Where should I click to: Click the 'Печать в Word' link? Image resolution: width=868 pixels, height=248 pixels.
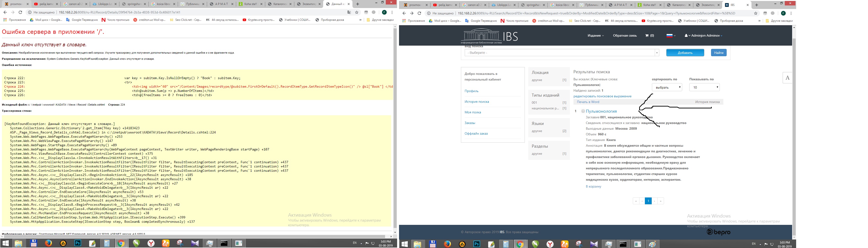588,102
